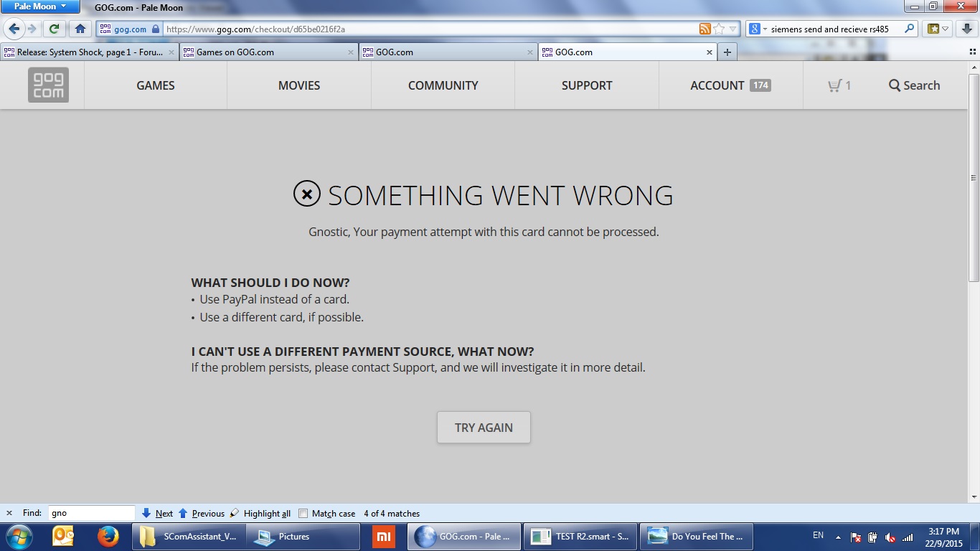Open the GAMES menu
This screenshot has height=551, width=980.
[x=156, y=85]
